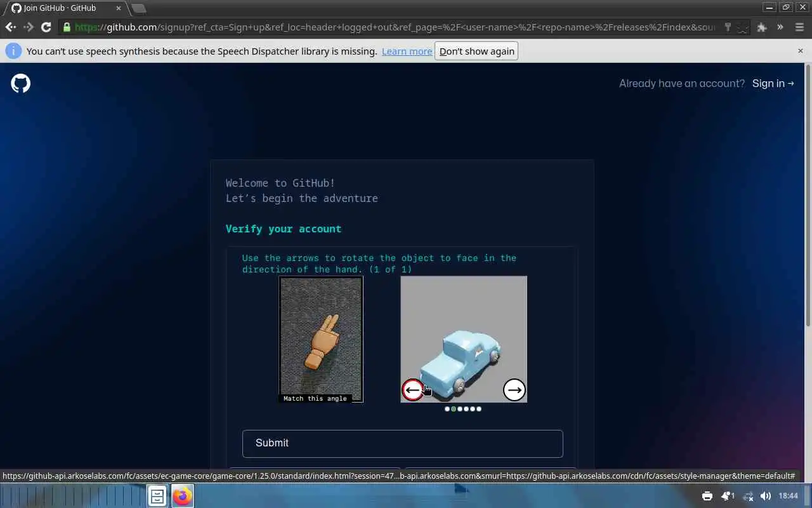812x508 pixels.
Task: Open the browser hamburger menu
Action: point(799,27)
